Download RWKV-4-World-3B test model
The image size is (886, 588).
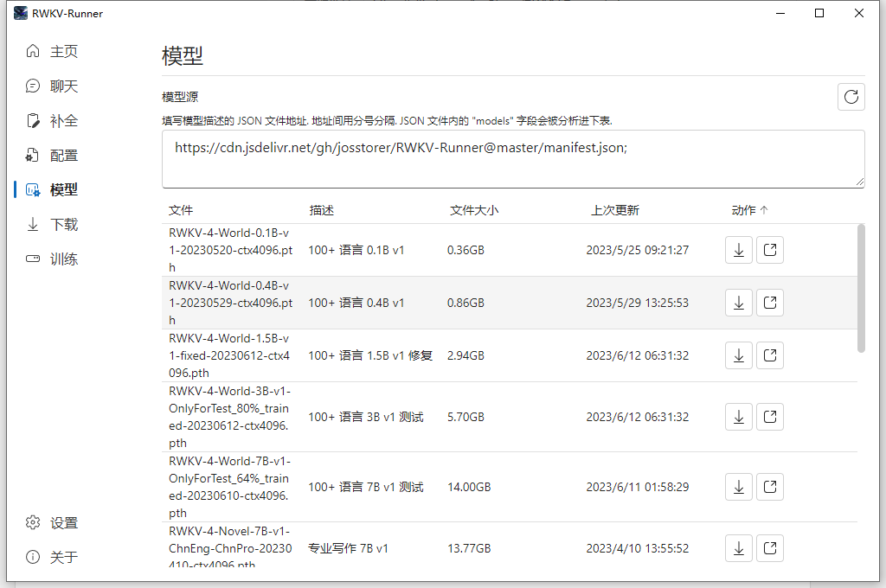click(739, 417)
